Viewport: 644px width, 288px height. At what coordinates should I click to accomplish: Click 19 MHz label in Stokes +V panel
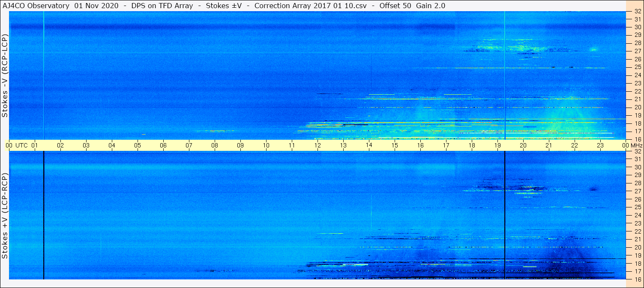point(638,255)
